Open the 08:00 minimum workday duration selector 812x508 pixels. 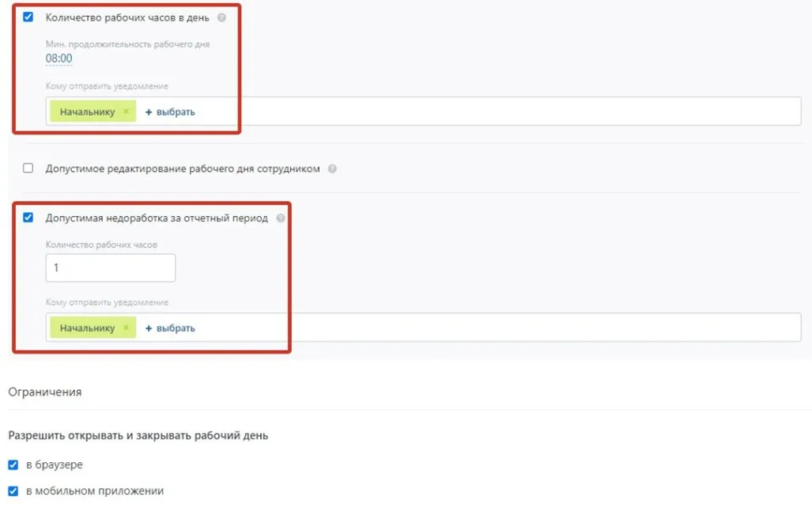click(59, 59)
